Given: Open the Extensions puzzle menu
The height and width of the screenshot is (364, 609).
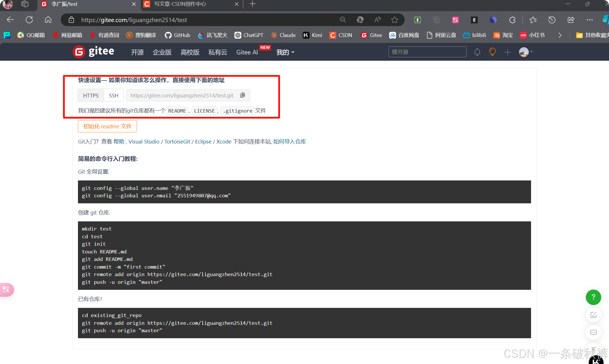Looking at the screenshot, I should 512,20.
